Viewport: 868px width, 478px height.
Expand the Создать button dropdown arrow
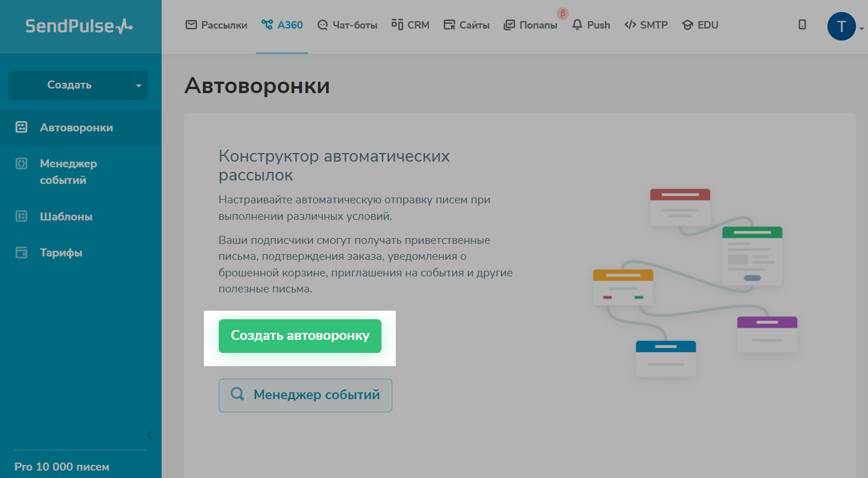[139, 86]
